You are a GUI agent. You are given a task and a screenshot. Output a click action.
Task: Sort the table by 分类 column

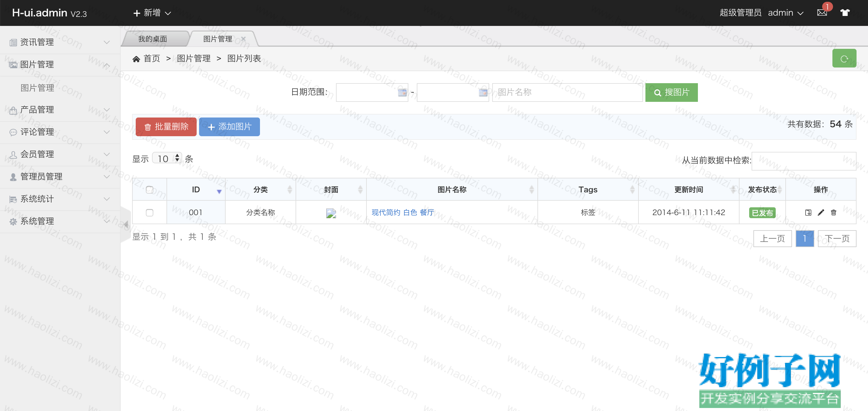pyautogui.click(x=261, y=190)
